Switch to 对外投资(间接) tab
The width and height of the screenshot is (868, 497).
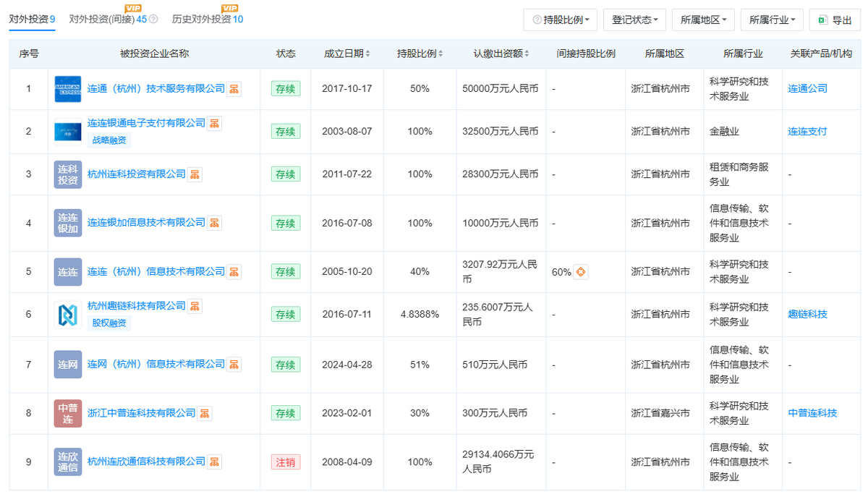click(x=108, y=20)
